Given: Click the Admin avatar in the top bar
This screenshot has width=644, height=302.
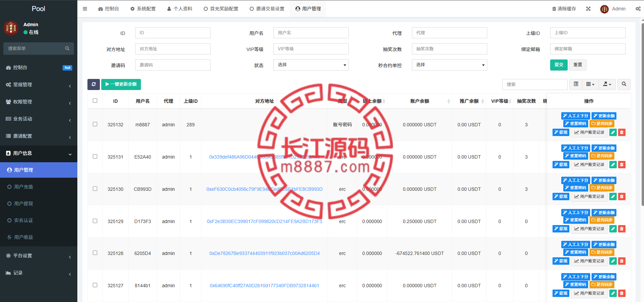Looking at the screenshot, I should click(x=604, y=9).
